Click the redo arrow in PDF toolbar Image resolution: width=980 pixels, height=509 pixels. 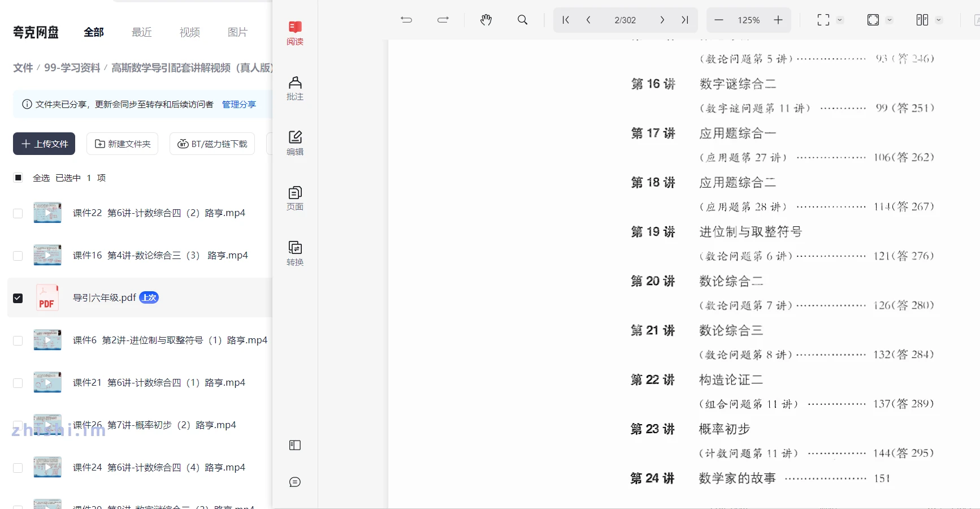click(x=443, y=20)
